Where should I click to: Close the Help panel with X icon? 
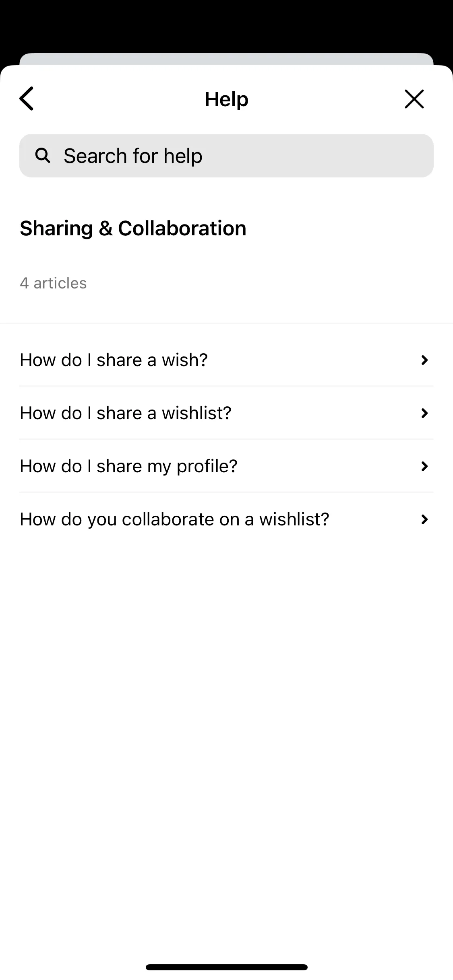point(414,99)
